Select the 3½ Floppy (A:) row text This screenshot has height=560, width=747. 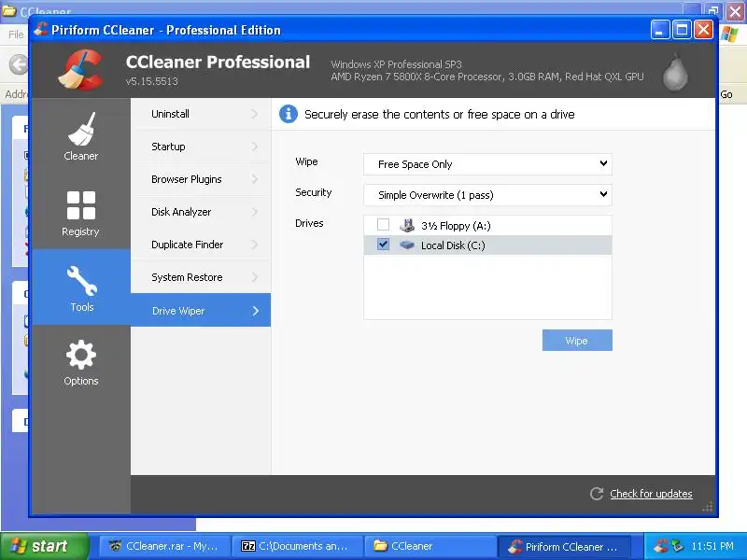(456, 226)
